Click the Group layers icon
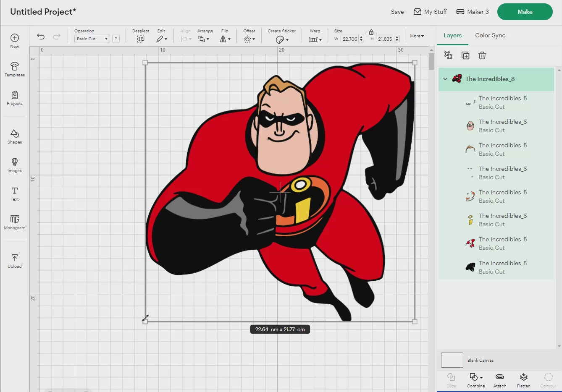 pos(448,55)
